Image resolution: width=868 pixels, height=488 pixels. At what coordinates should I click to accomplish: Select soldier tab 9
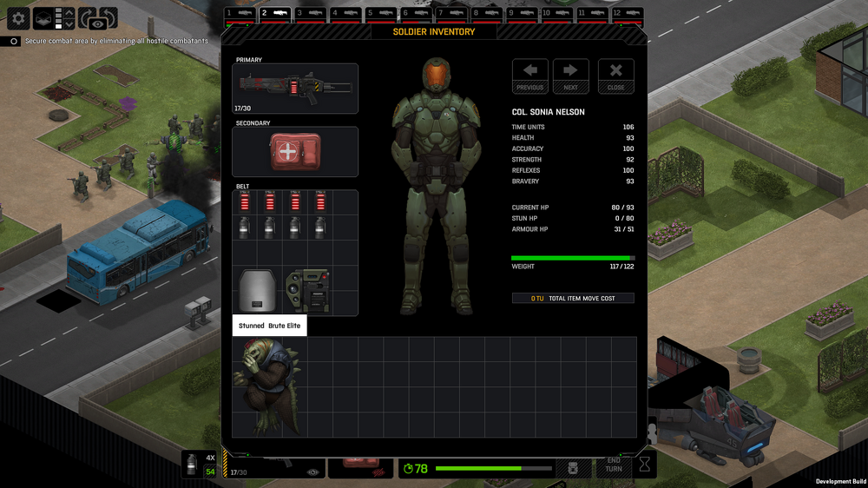(x=522, y=14)
